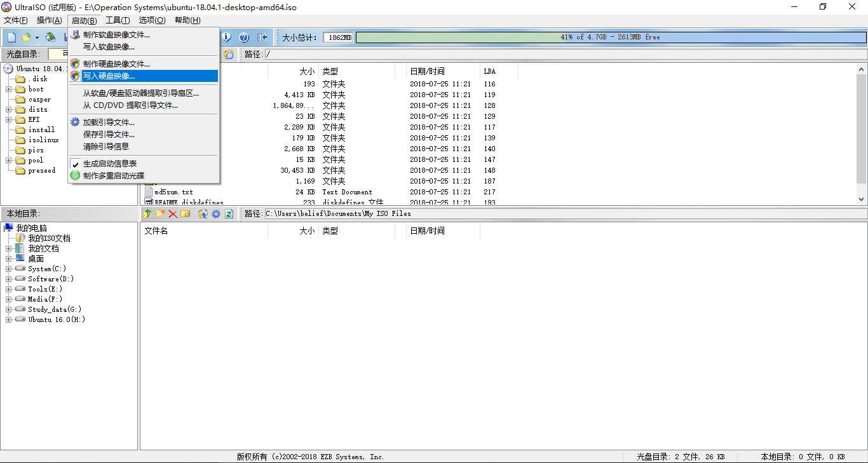This screenshot has width=868, height=463.
Task: Click the globe document icon in local toolbar
Action: 203,214
